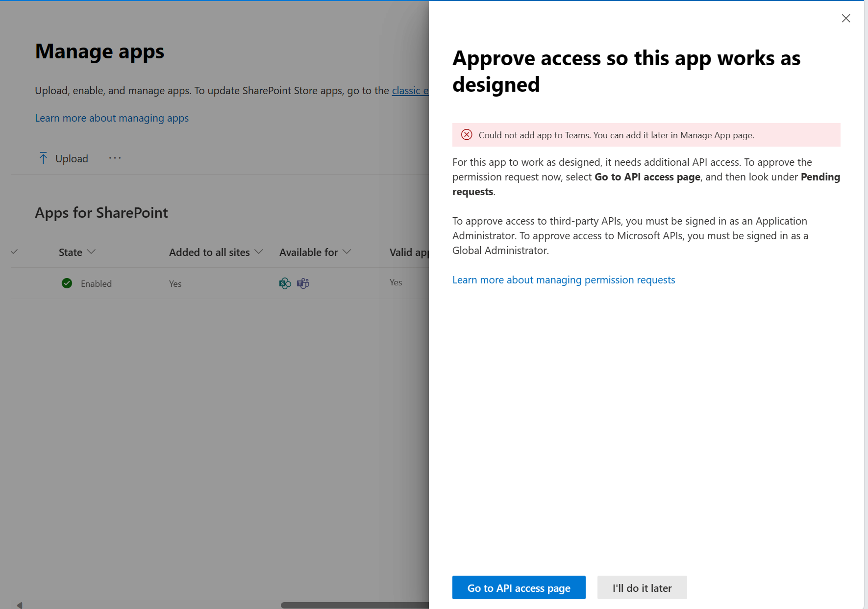The width and height of the screenshot is (868, 609).
Task: Click the red error icon in the banner
Action: click(x=467, y=134)
